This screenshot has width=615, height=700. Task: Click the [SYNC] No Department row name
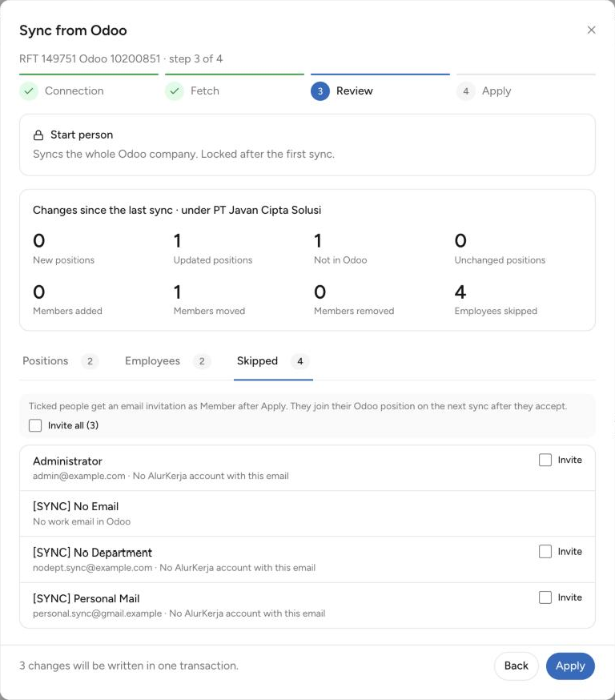(92, 553)
